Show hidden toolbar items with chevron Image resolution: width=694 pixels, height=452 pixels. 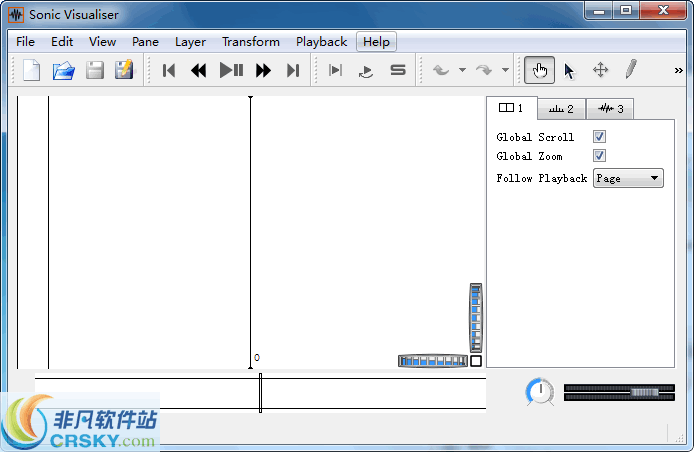click(x=679, y=70)
